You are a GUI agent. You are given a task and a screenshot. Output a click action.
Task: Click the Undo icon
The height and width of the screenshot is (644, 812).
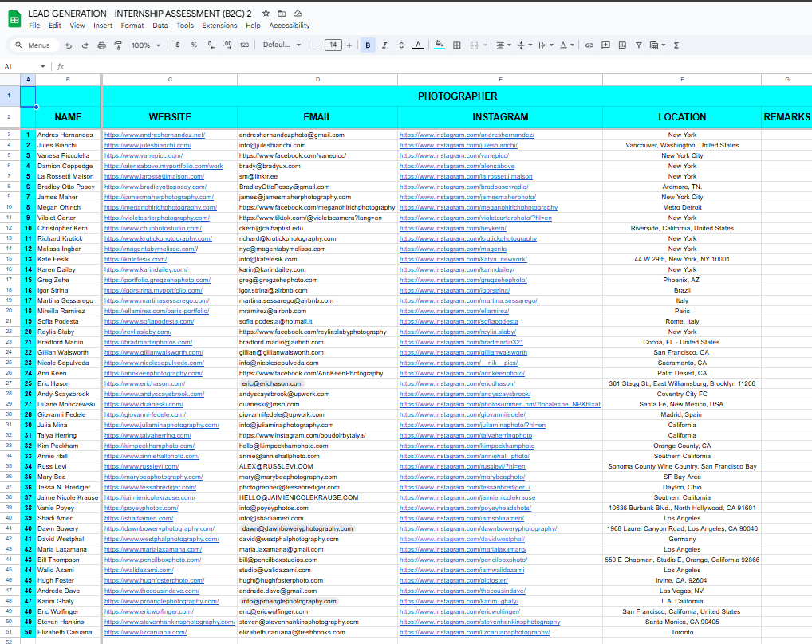tap(69, 45)
